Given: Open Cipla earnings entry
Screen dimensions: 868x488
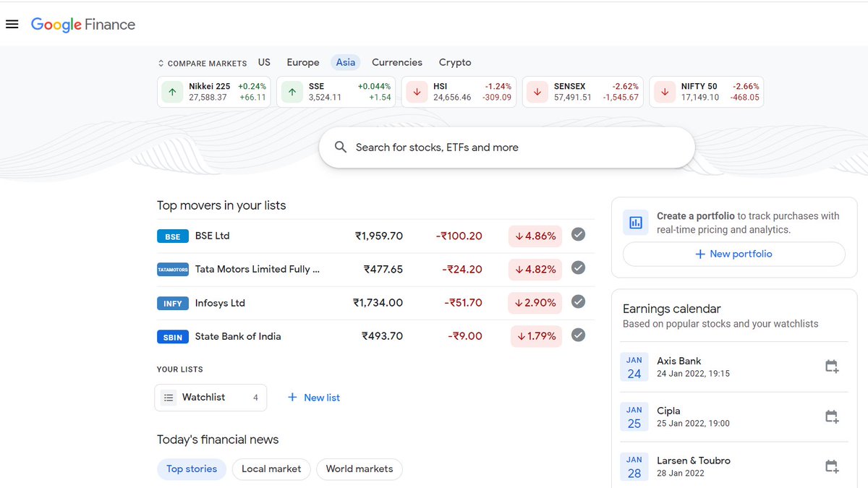Looking at the screenshot, I should [733, 417].
